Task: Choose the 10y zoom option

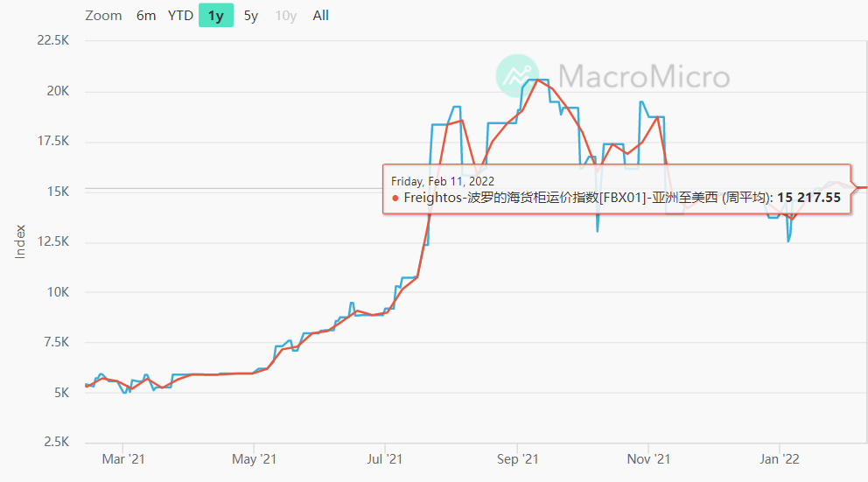Action: (286, 16)
